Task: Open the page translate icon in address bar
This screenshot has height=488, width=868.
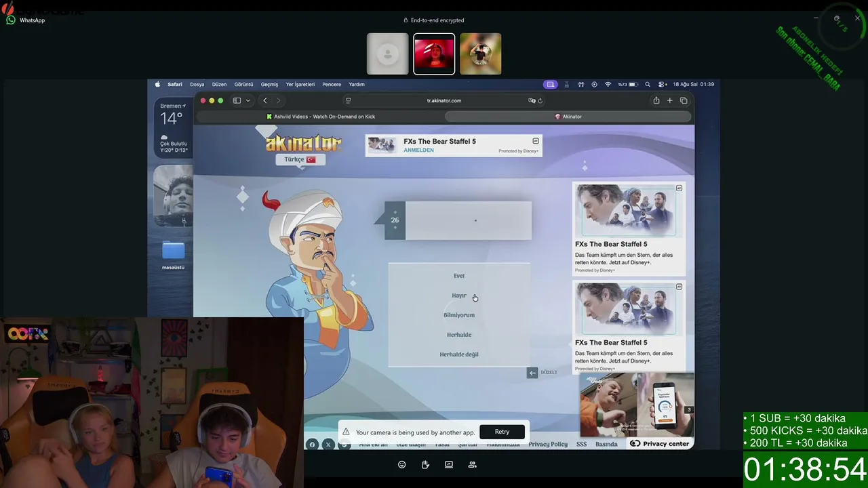Action: click(532, 100)
